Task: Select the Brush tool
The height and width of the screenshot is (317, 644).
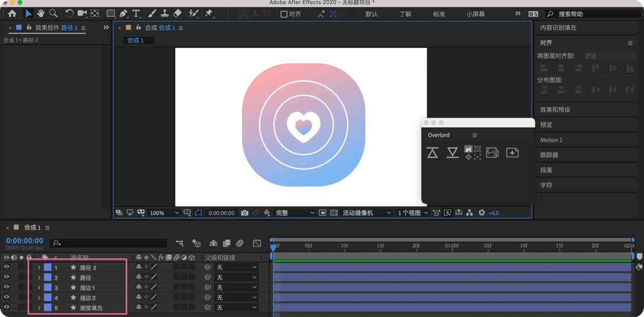Action: point(152,14)
